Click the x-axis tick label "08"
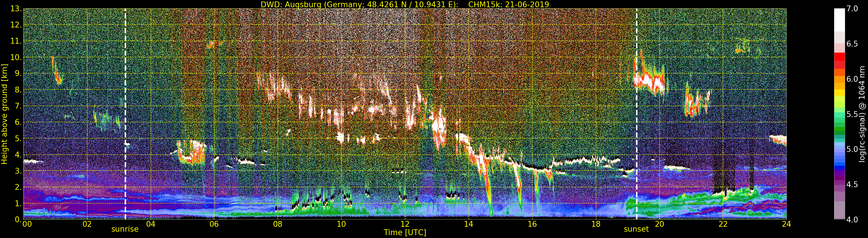868x238 pixels. (278, 224)
